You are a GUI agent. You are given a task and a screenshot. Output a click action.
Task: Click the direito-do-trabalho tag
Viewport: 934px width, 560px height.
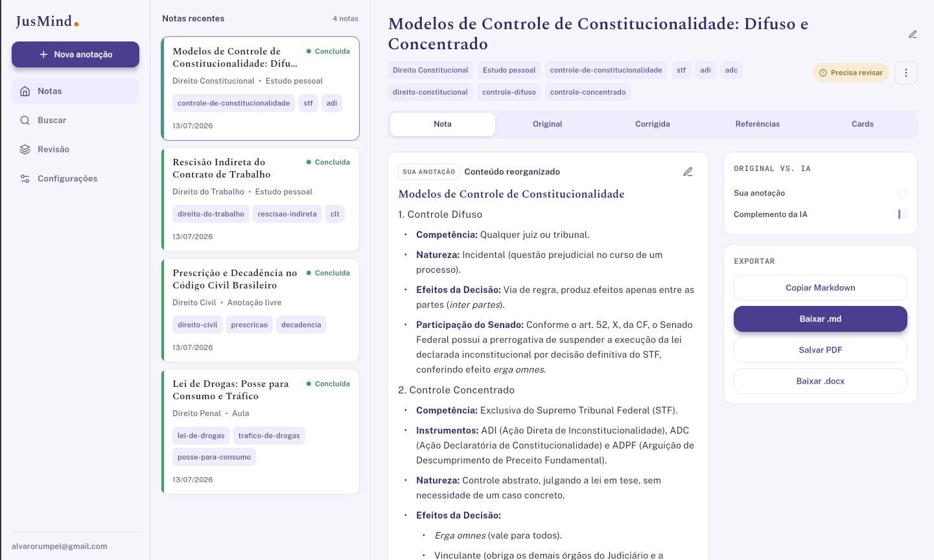click(x=211, y=214)
